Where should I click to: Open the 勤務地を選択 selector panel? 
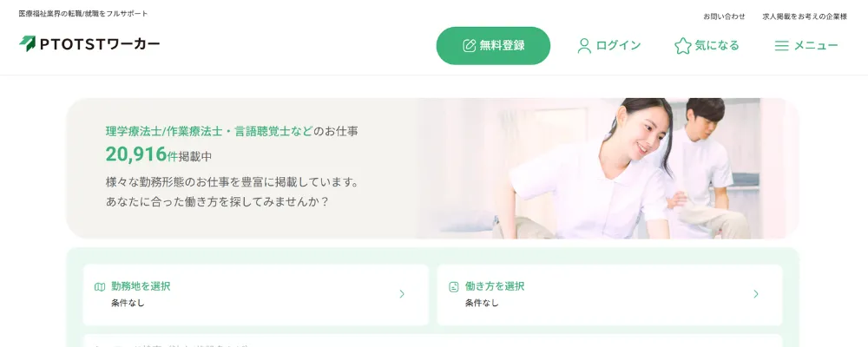(x=256, y=295)
